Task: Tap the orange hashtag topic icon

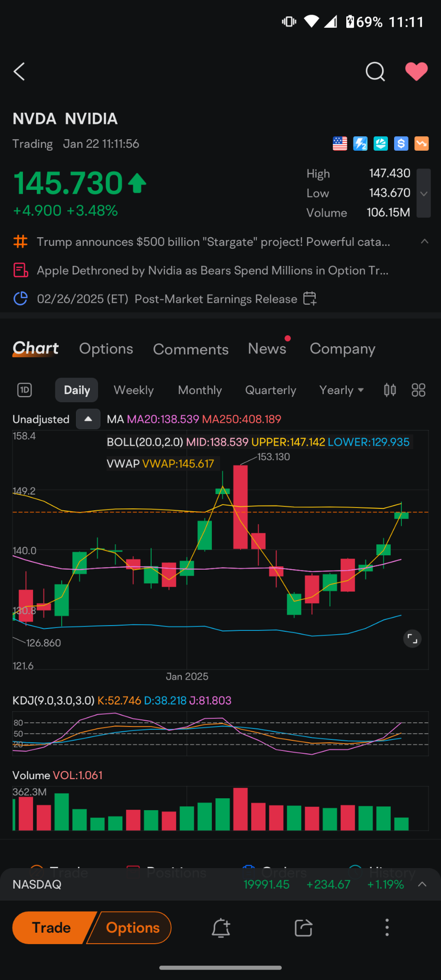Action: pyautogui.click(x=20, y=242)
